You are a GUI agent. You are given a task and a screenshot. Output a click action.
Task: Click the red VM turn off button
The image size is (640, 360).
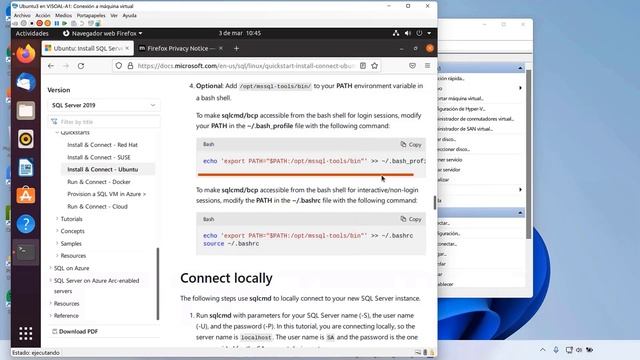click(x=40, y=23)
